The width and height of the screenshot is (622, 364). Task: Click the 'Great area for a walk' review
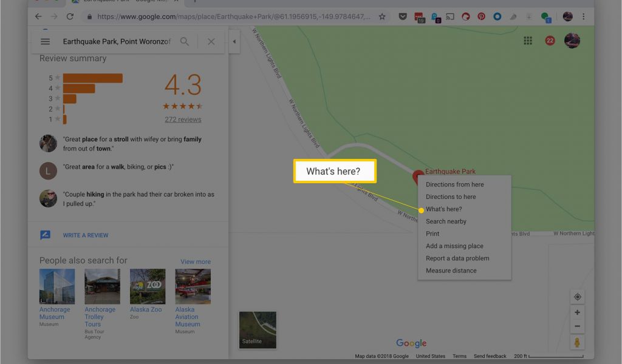[x=118, y=167]
